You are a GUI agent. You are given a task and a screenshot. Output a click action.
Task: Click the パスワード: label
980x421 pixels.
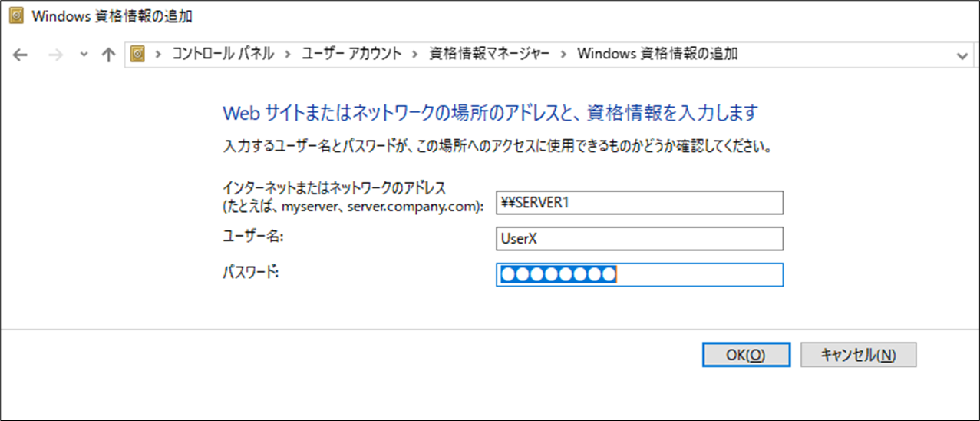[249, 272]
